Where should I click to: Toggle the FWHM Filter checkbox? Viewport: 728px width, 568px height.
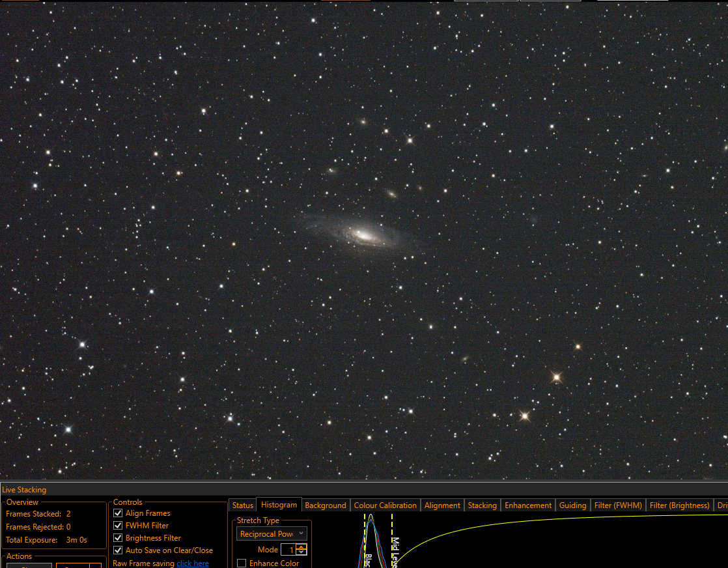118,526
